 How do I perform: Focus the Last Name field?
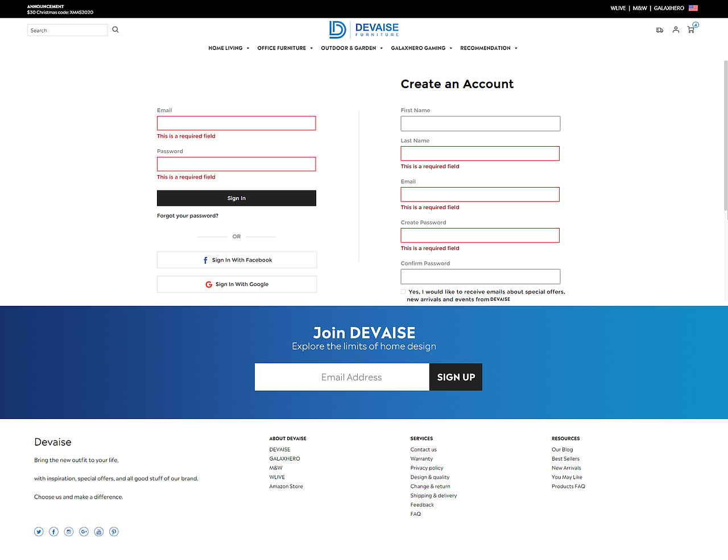[480, 154]
